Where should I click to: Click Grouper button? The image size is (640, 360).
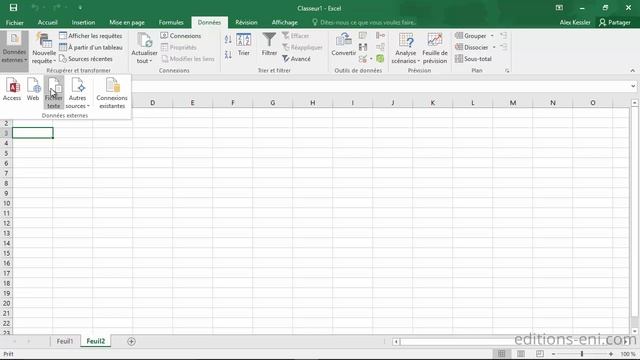pyautogui.click(x=471, y=36)
